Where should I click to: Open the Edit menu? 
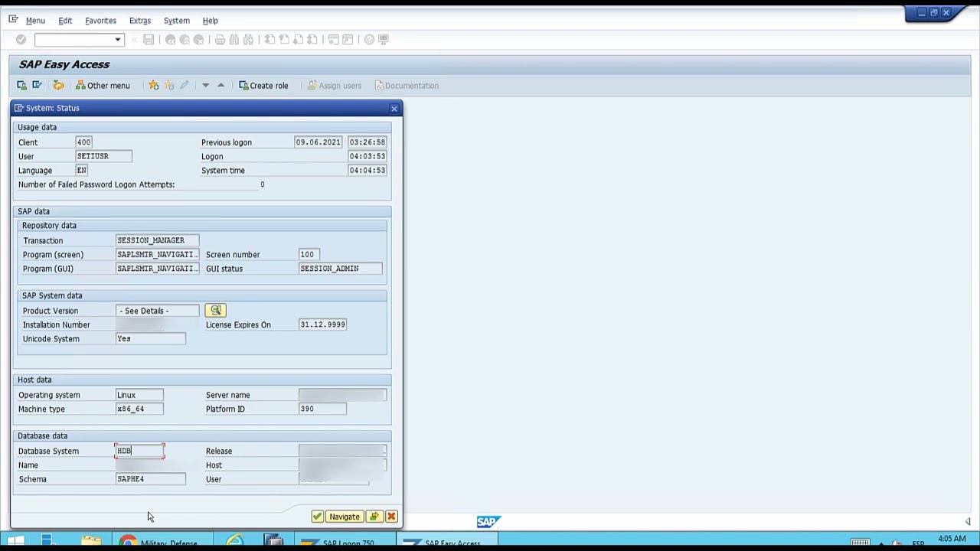tap(65, 21)
